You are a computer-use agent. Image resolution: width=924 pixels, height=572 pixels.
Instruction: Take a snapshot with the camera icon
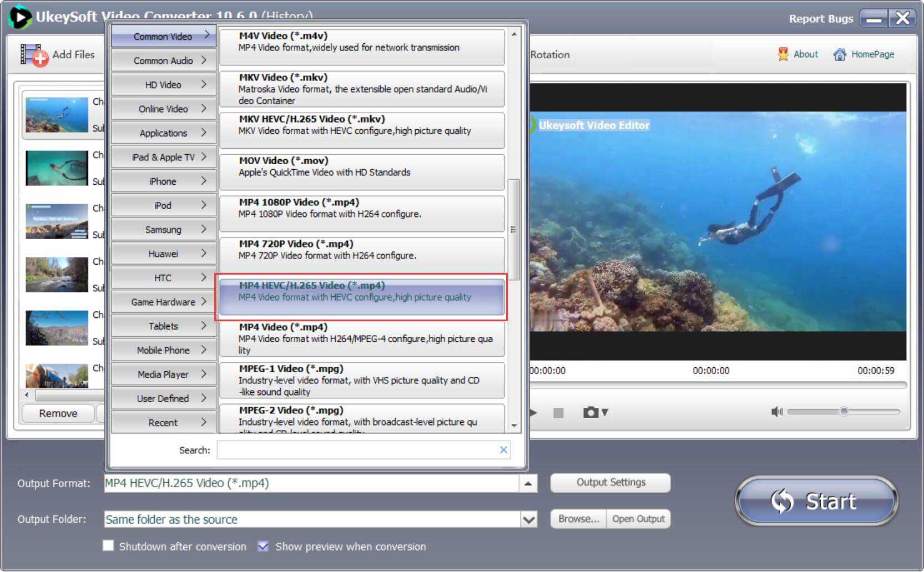[x=590, y=412]
